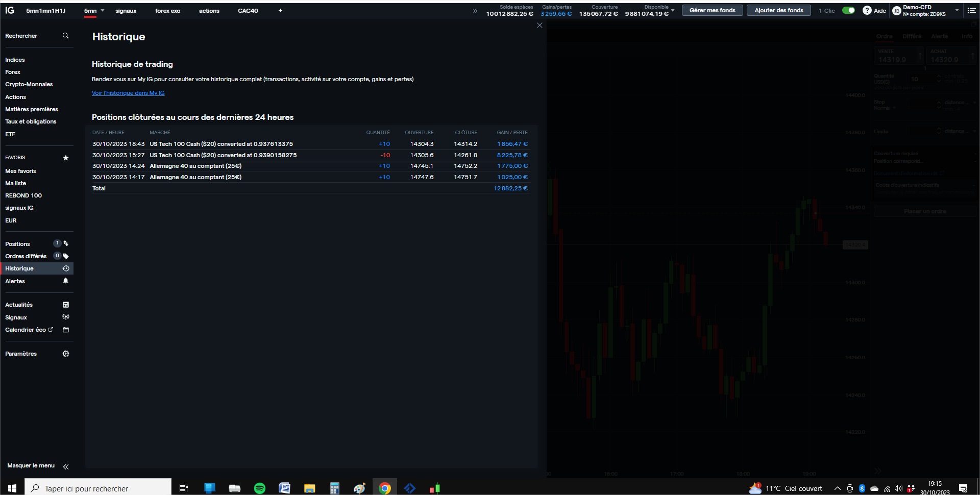Screen dimensions: 980x495
Task: Open File Explorer from the taskbar
Action: [x=309, y=488]
